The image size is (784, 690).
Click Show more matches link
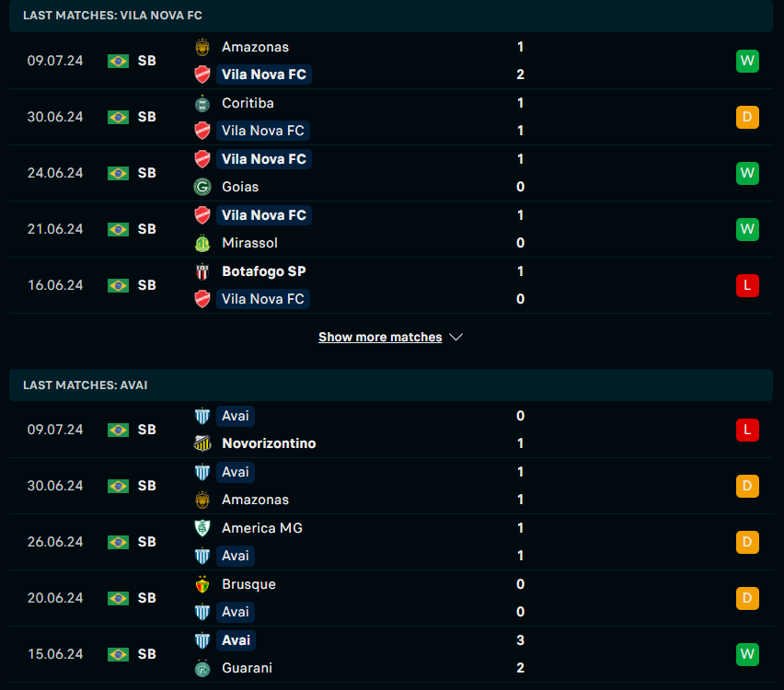coord(380,337)
